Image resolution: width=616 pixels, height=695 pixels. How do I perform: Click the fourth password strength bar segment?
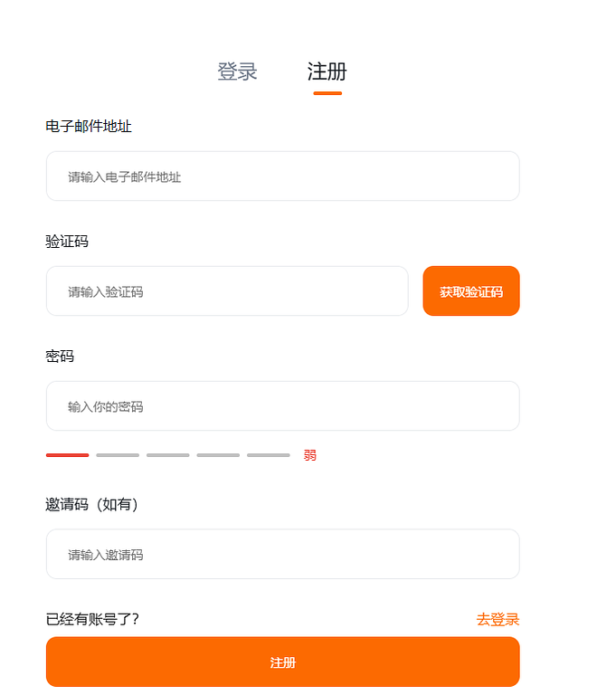pos(218,455)
